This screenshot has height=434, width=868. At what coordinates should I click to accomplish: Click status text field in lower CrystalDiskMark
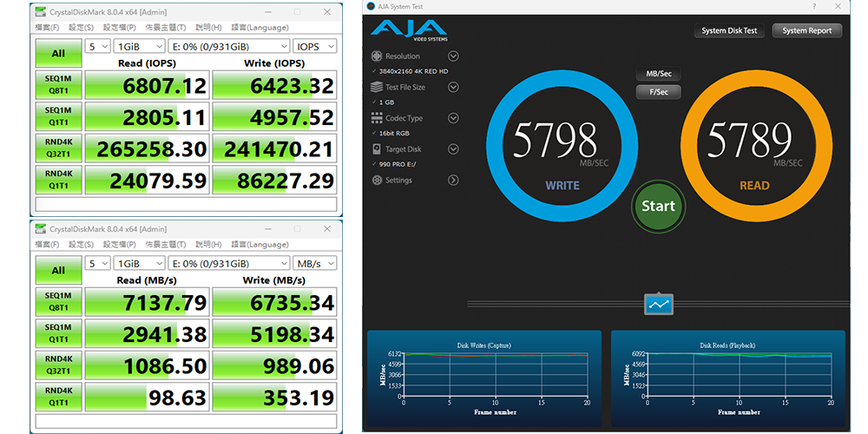pos(186,421)
